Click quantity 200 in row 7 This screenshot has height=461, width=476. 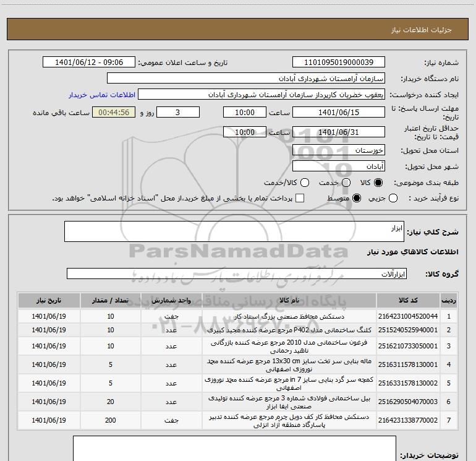coord(111,420)
